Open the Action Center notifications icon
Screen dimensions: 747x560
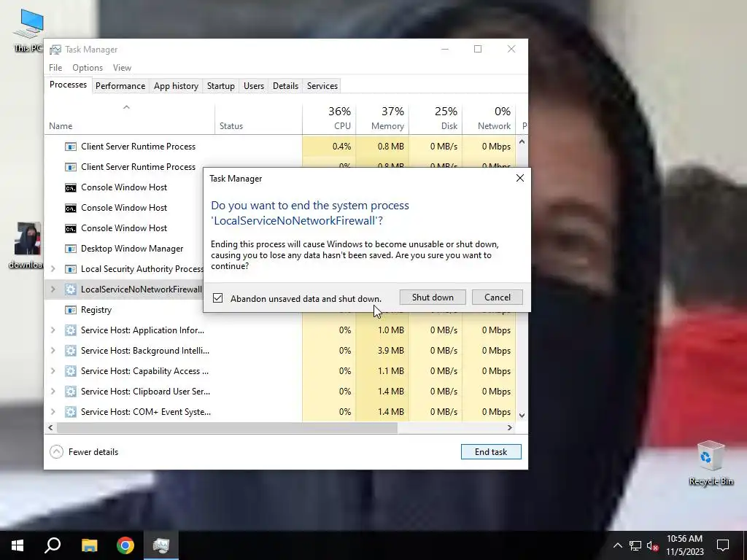coord(723,545)
